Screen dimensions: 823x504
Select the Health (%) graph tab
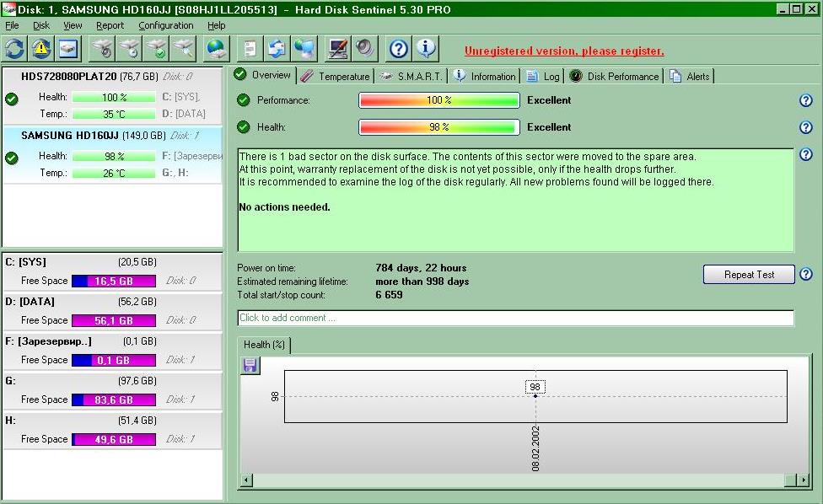coord(264,345)
